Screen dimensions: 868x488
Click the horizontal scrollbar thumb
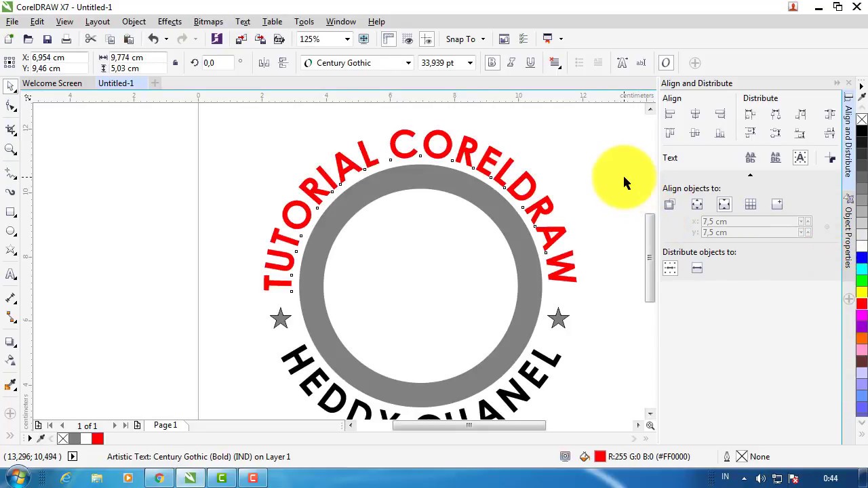coord(469,426)
